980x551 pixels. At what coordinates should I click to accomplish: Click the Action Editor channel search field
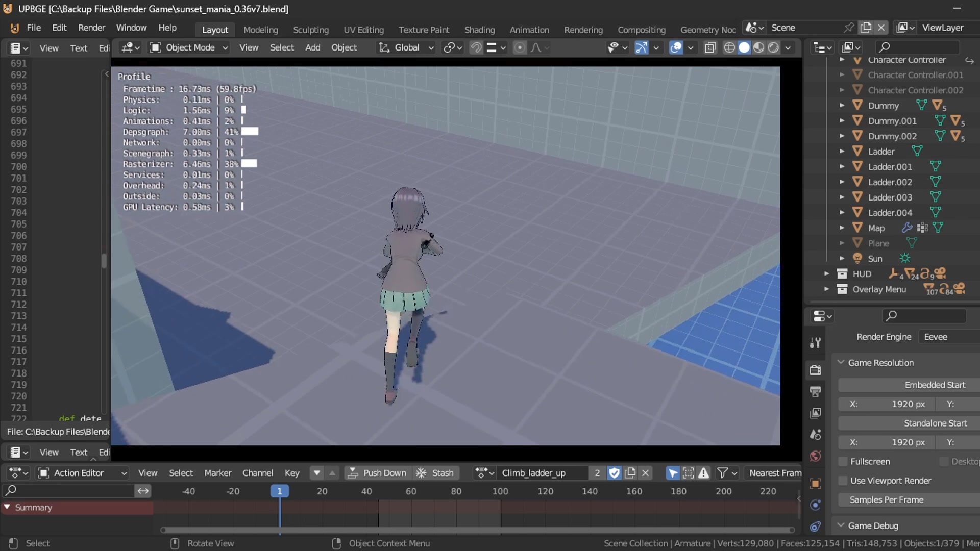(x=68, y=491)
